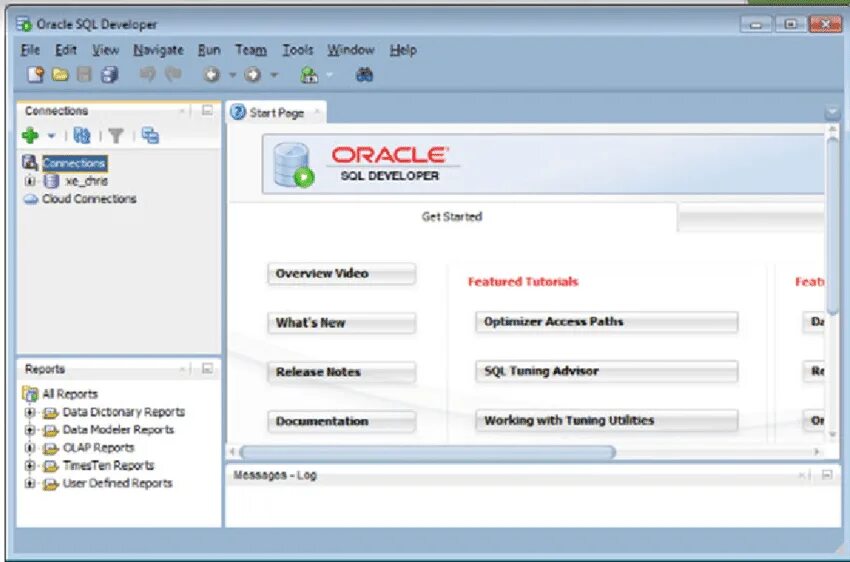Click the Save disk toolbar icon
The height and width of the screenshot is (562, 850).
coord(84,74)
